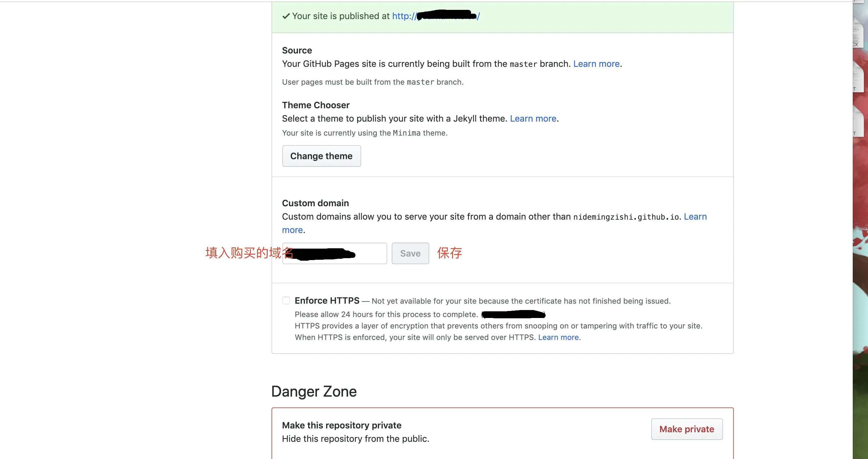Focus the custom domain input field
This screenshot has width=868, height=459.
point(334,253)
